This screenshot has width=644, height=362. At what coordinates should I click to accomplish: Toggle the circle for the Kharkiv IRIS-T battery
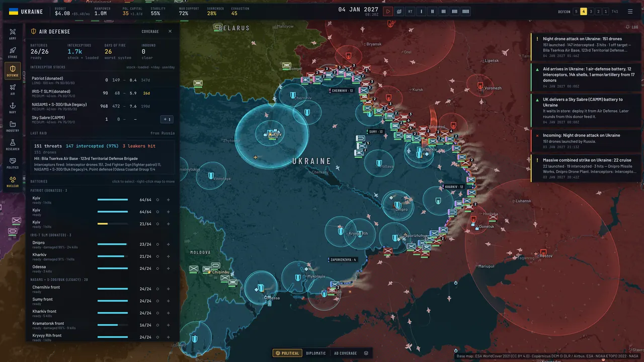pos(157,256)
